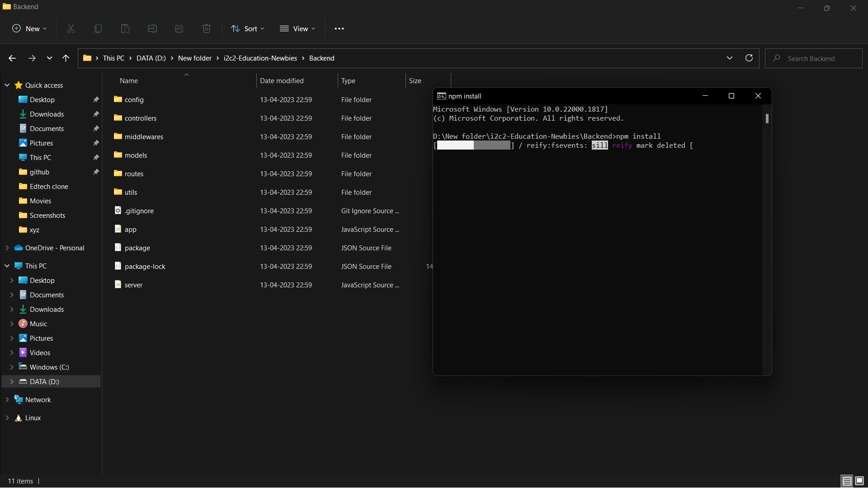The height and width of the screenshot is (488, 868).
Task: Expand OneDrive - Personal in the sidebar
Action: (7, 248)
